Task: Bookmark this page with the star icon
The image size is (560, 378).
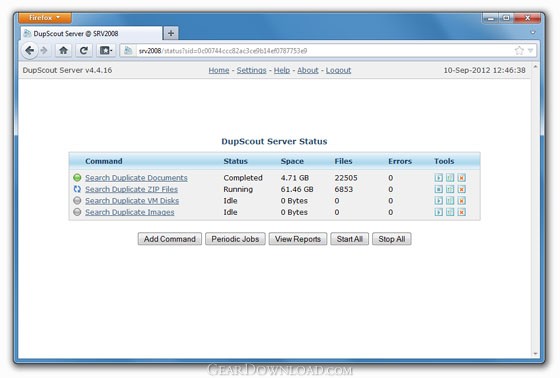Action: coord(519,50)
